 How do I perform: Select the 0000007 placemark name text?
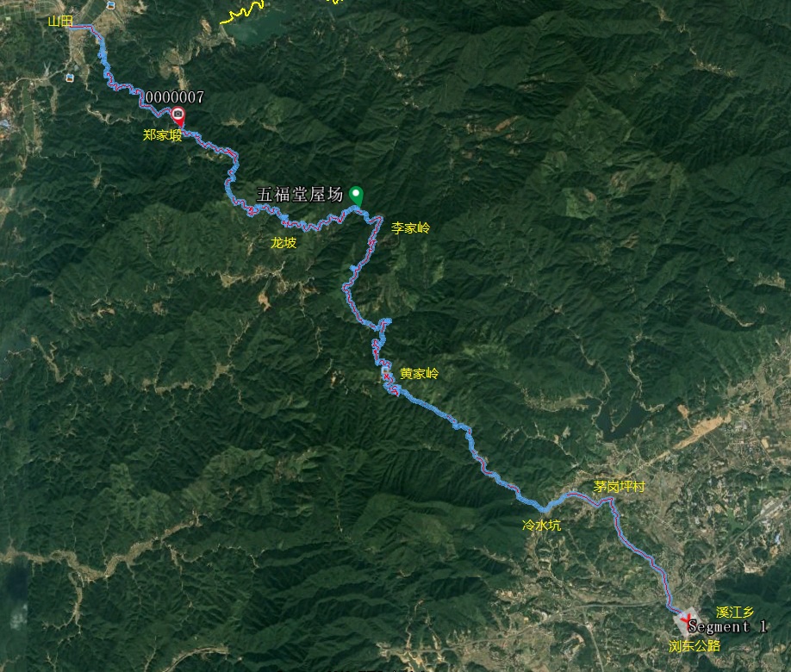coord(175,96)
